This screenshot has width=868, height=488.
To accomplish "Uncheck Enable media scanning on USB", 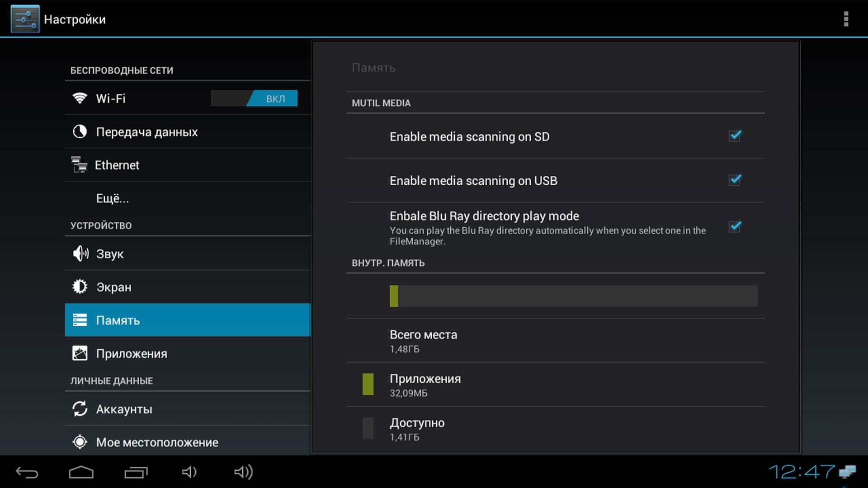I will pos(735,180).
